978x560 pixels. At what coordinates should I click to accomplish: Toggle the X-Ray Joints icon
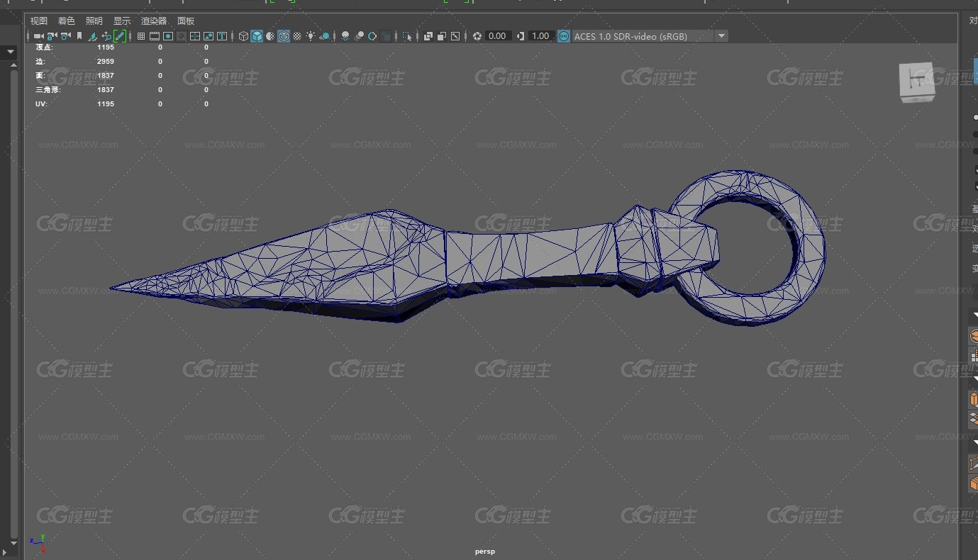click(455, 36)
